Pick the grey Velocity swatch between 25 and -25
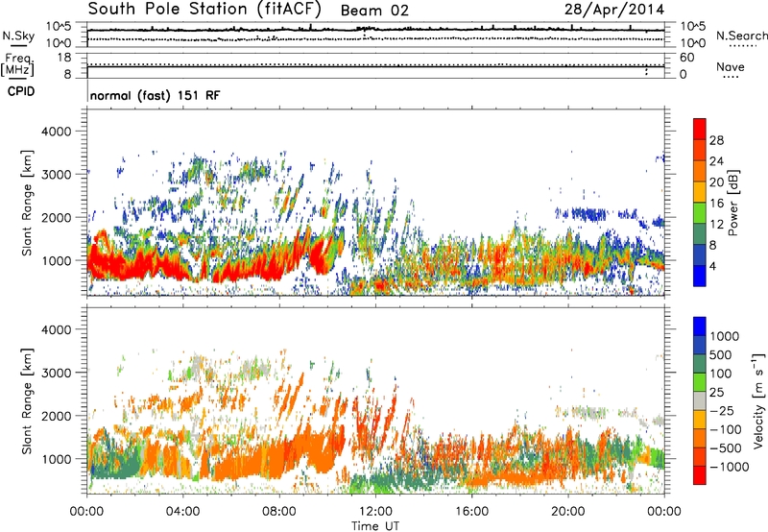 pyautogui.click(x=700, y=401)
